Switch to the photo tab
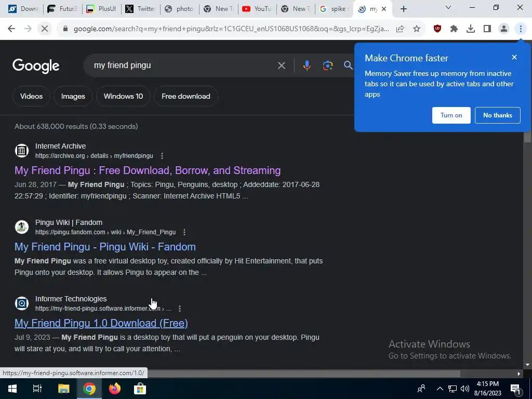The height and width of the screenshot is (399, 532). pos(179,9)
